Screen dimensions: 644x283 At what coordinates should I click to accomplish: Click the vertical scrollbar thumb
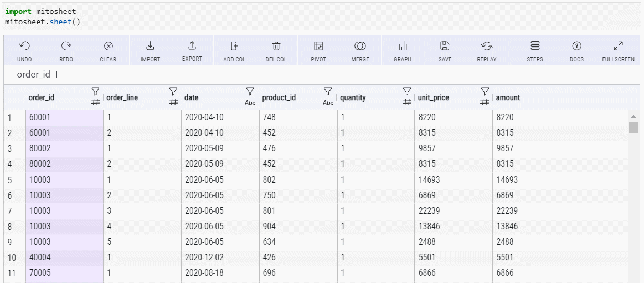point(633,128)
